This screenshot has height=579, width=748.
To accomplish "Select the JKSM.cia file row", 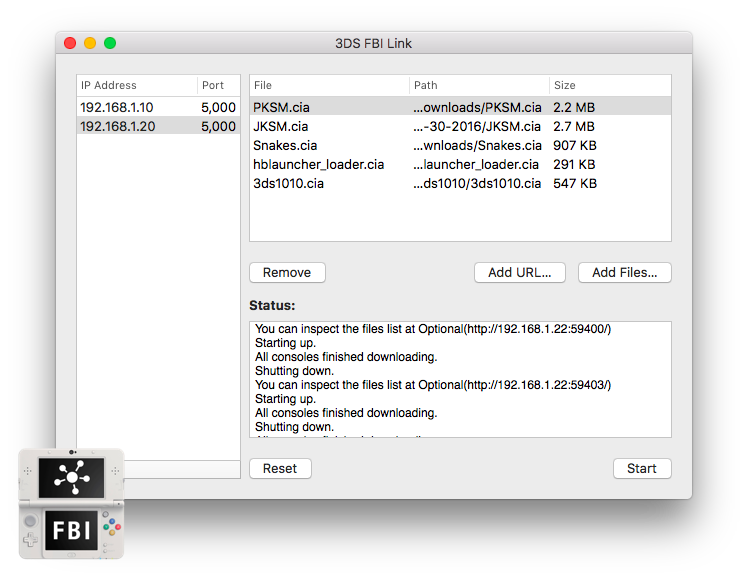I will click(460, 126).
